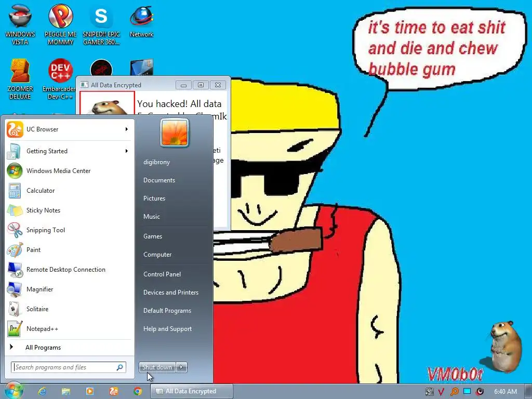Click the blue monitor tray icon

(467, 391)
